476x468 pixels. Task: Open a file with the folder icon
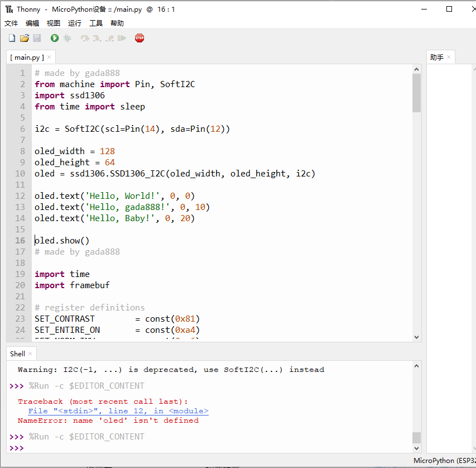point(25,38)
